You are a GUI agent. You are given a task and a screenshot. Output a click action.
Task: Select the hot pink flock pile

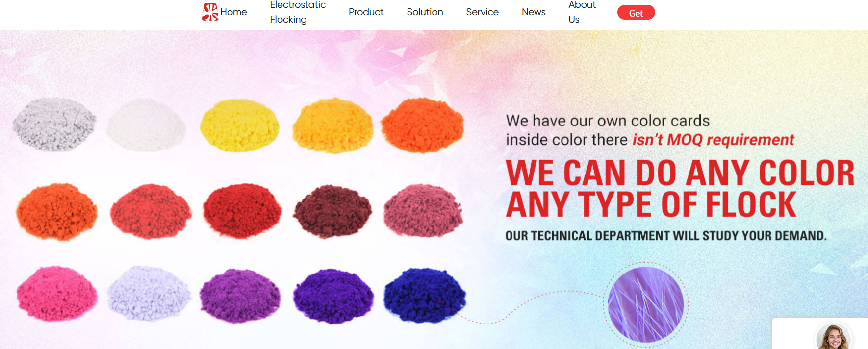[x=57, y=294]
